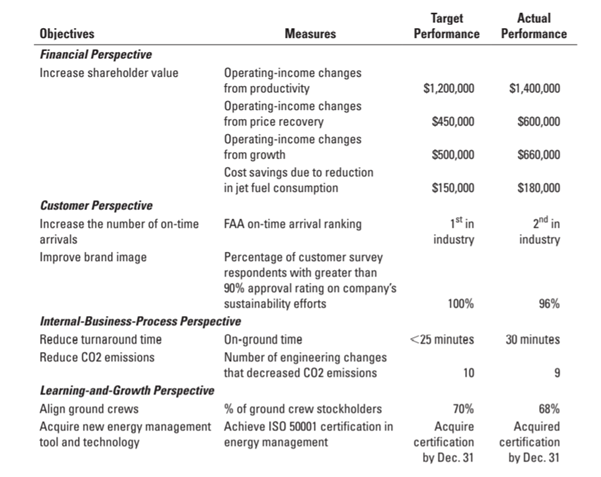Click the 96% actual performance value
This screenshot has height=477, width=601.
click(x=548, y=305)
